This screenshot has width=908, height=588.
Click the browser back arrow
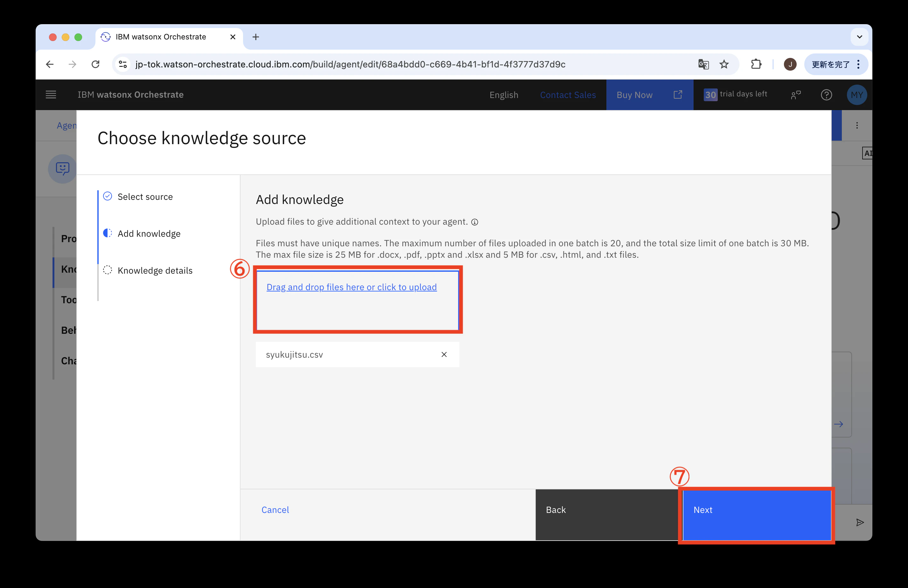tap(50, 64)
